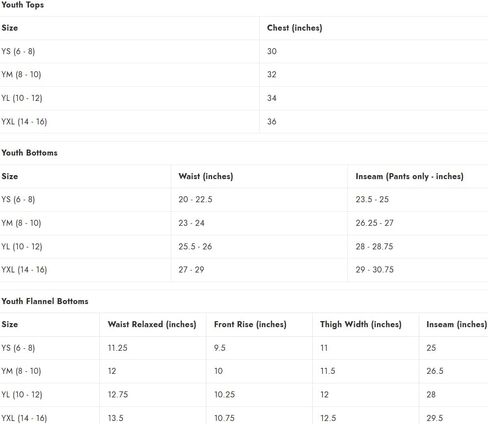Select the Waist (inches) column header

(206, 176)
